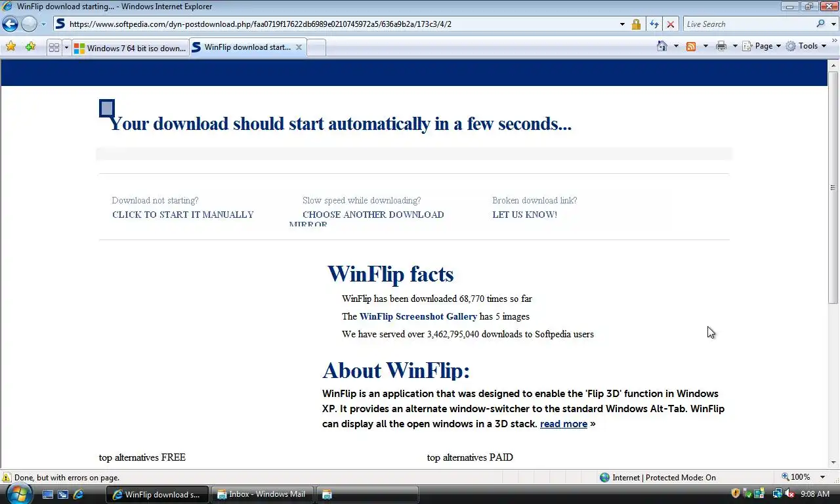
Task: Open the Page menu
Action: (x=761, y=46)
